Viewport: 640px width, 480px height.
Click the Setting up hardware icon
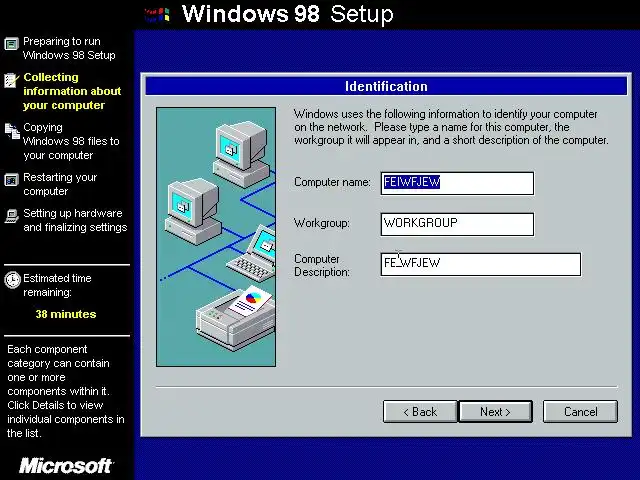[11, 216]
